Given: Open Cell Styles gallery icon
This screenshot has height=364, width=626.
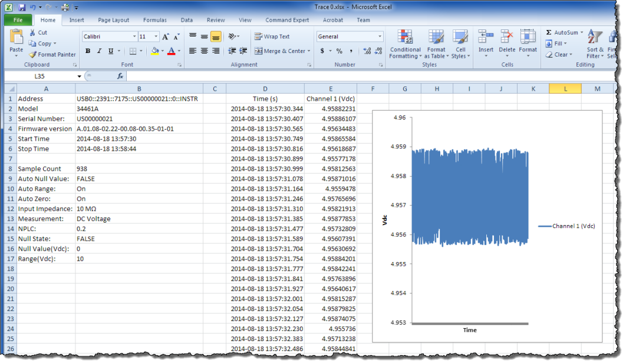Looking at the screenshot, I should click(x=460, y=37).
